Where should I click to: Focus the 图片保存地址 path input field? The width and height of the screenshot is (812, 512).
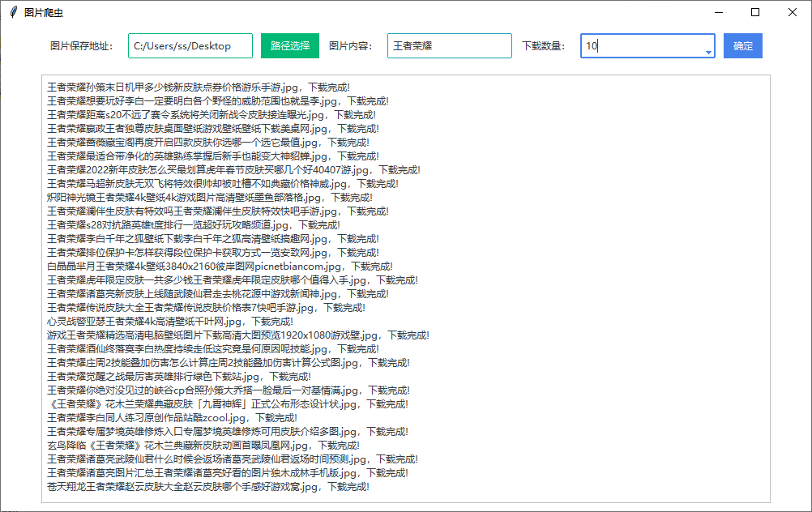point(190,46)
